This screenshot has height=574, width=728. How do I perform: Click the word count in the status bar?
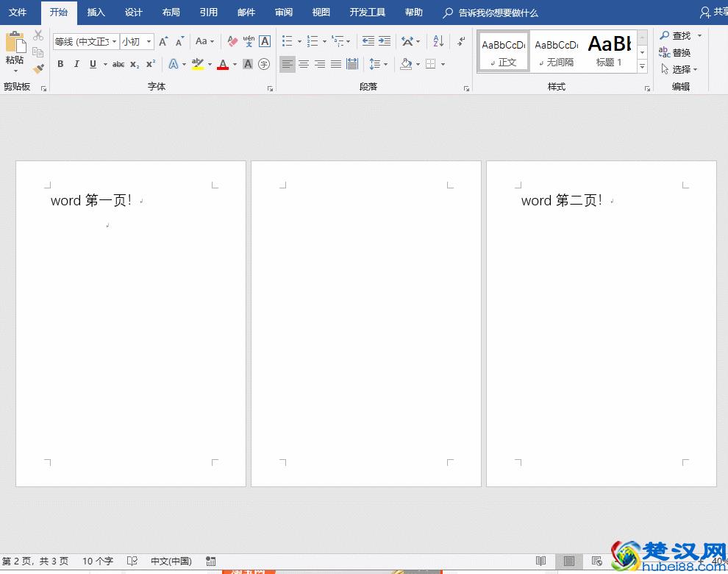click(x=97, y=561)
